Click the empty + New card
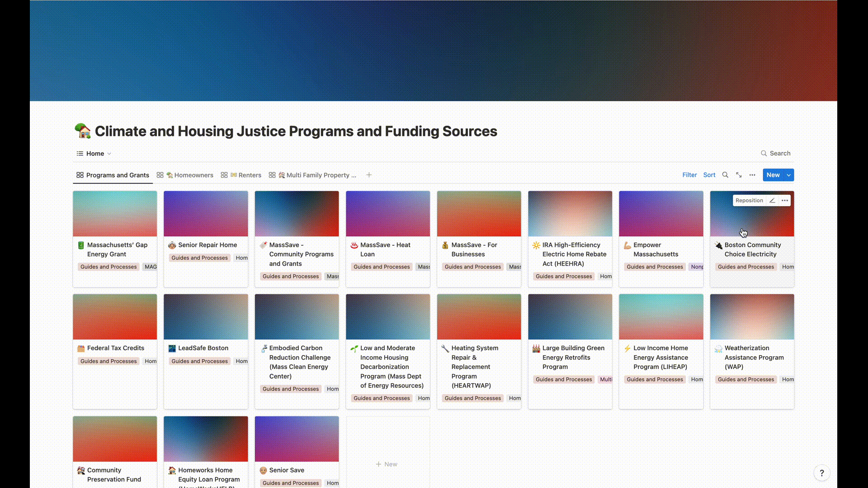868x488 pixels. [387, 464]
